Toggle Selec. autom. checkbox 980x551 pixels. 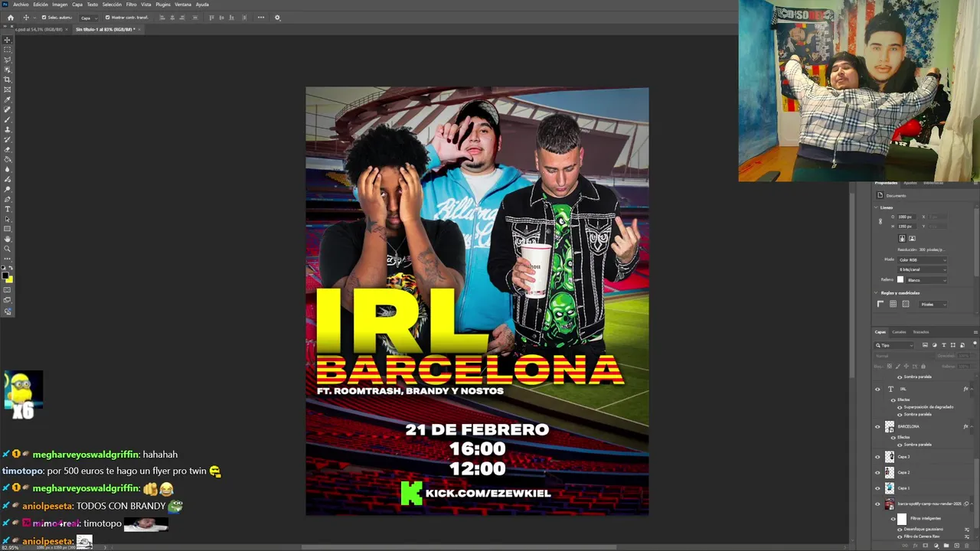coord(44,18)
